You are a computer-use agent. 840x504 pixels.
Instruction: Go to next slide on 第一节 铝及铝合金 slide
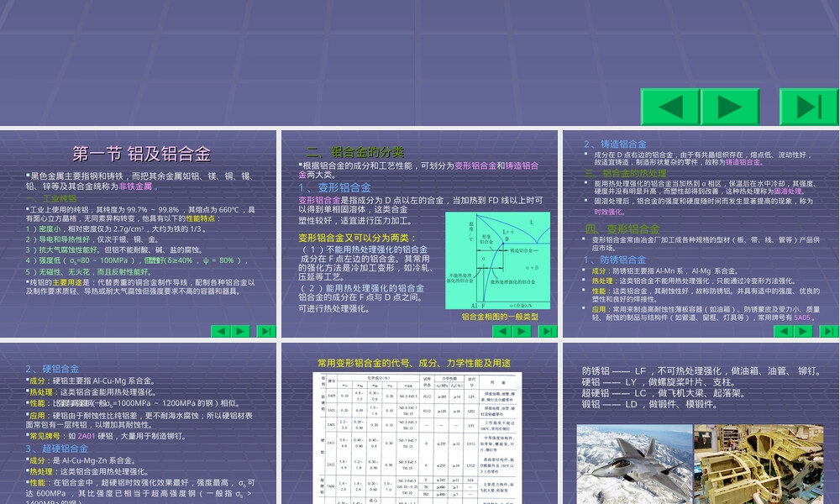click(240, 331)
